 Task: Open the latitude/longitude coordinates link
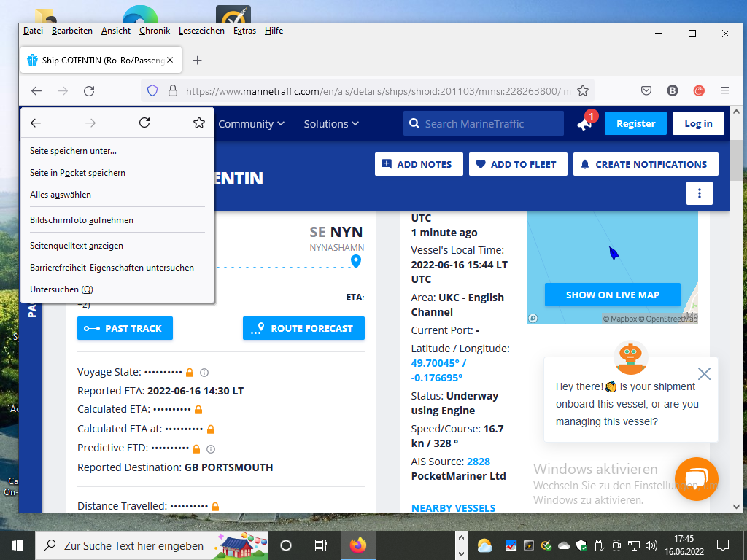pos(438,370)
